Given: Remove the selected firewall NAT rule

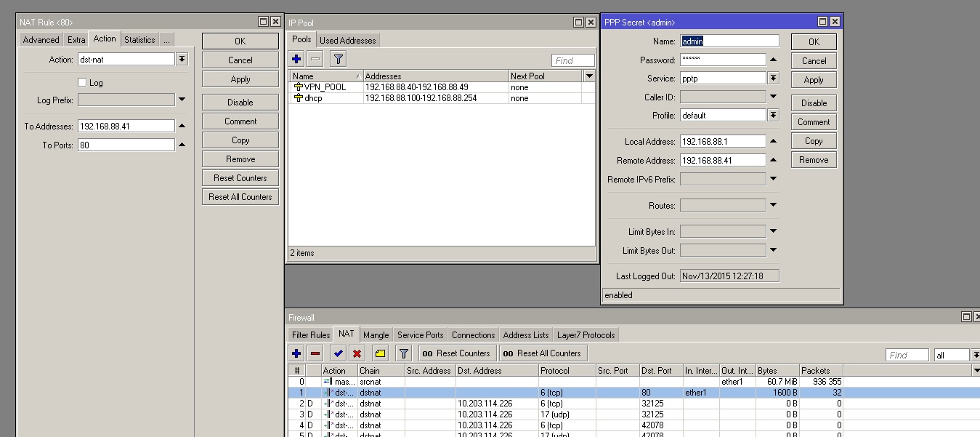Looking at the screenshot, I should 315,353.
